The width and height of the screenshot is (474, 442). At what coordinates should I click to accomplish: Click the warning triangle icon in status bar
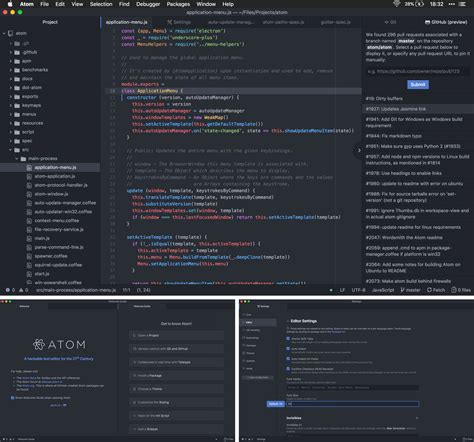[21, 290]
